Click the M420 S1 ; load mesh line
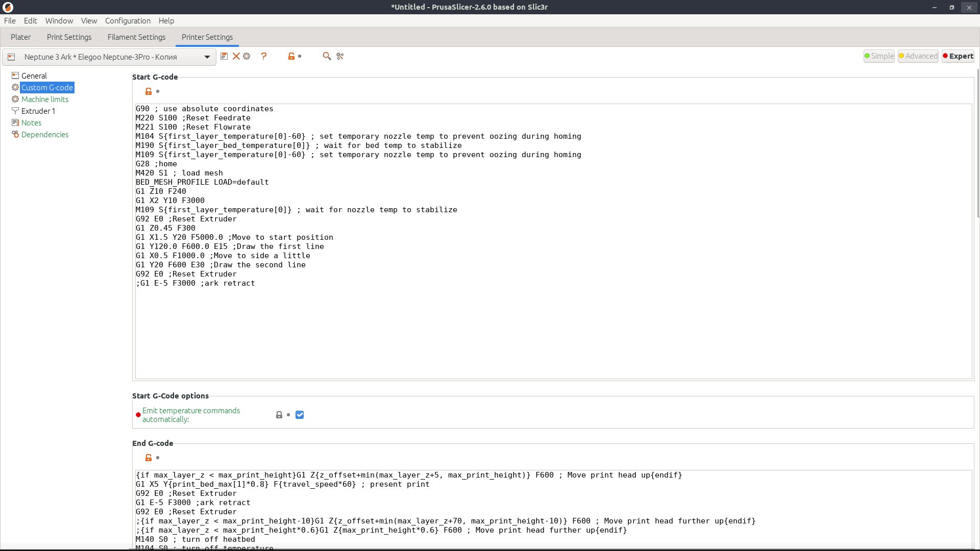This screenshot has width=980, height=551. point(179,173)
